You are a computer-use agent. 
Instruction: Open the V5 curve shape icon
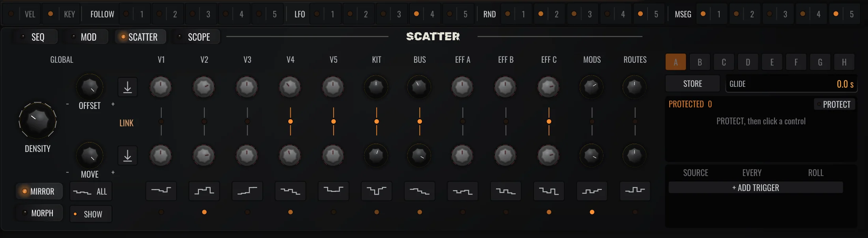[334, 191]
